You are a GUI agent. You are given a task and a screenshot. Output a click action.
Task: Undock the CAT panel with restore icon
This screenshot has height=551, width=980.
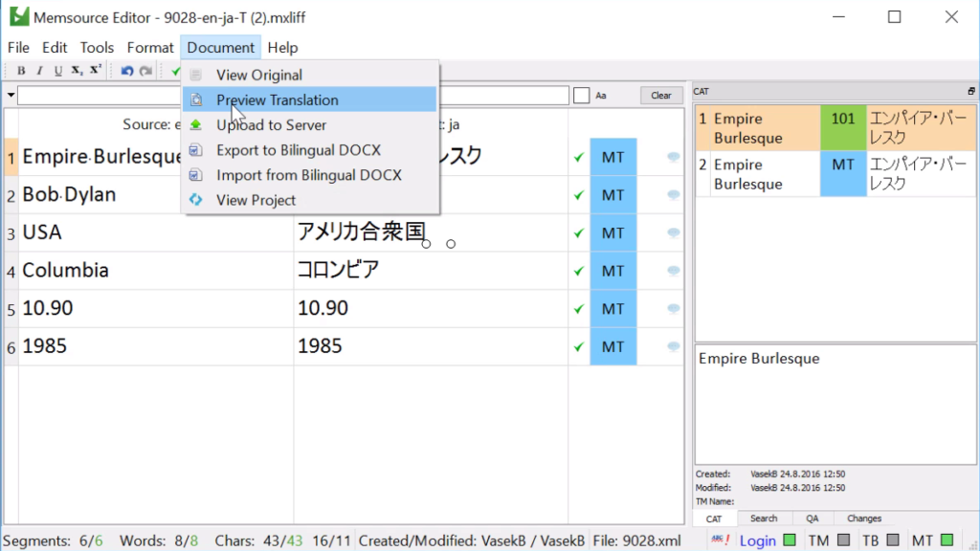click(x=971, y=91)
